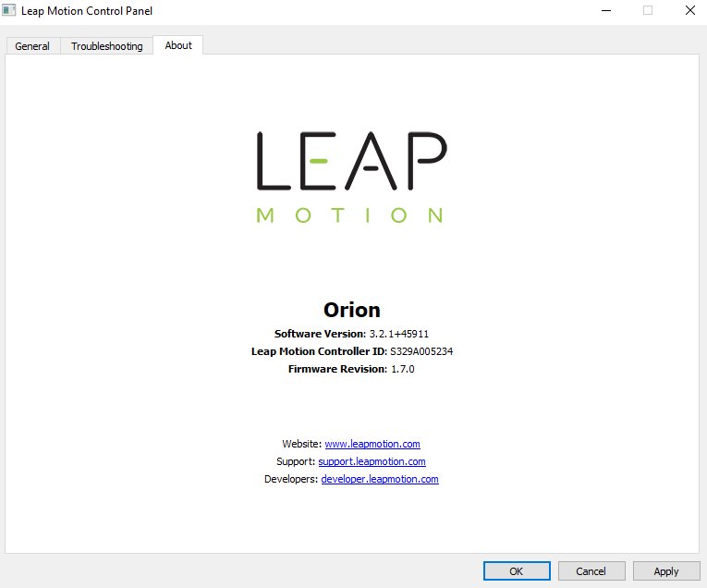Image resolution: width=707 pixels, height=588 pixels.
Task: Open the Troubleshooting tab
Action: [x=107, y=46]
